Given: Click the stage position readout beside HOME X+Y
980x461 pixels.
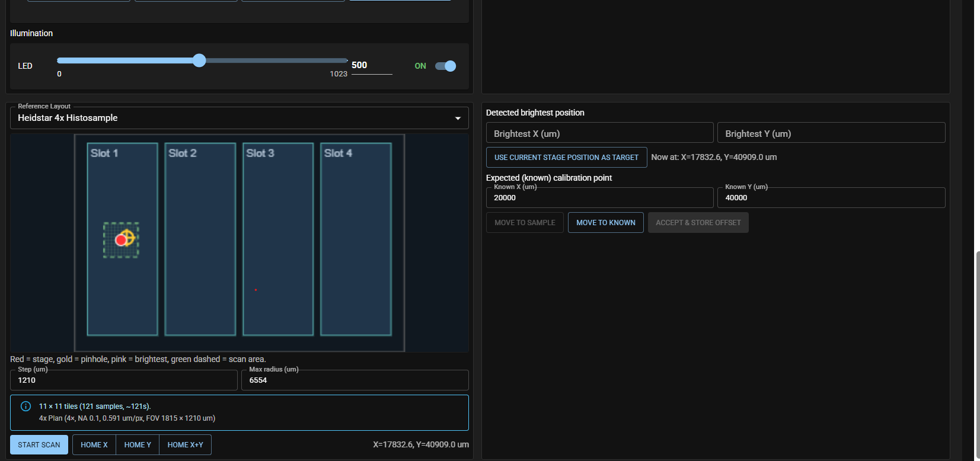Looking at the screenshot, I should click(x=421, y=444).
